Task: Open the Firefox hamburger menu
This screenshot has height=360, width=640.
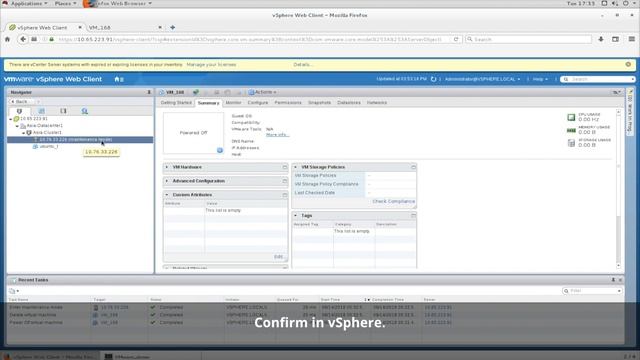Action: pyautogui.click(x=631, y=39)
